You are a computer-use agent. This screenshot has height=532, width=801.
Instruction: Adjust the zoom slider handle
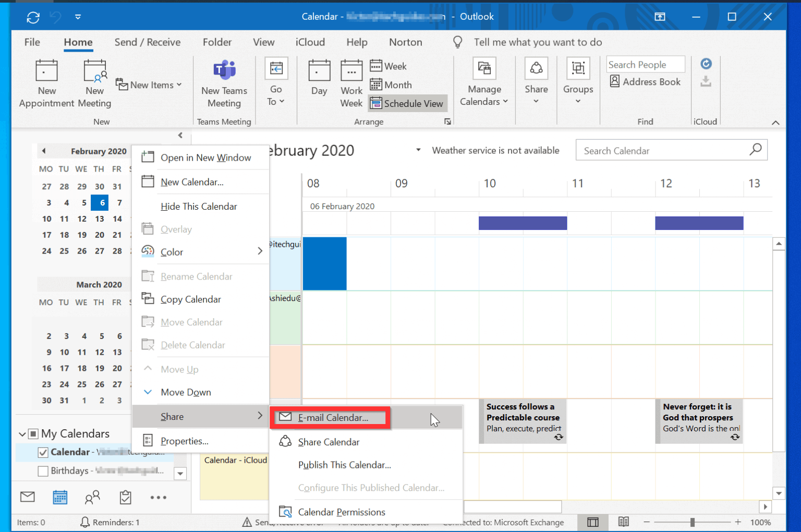pos(693,522)
